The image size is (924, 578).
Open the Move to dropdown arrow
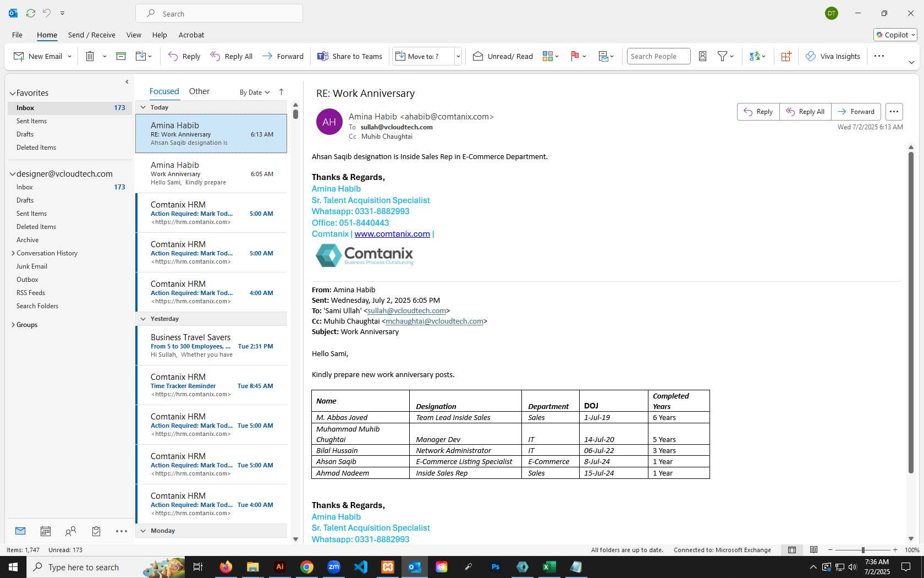(458, 56)
